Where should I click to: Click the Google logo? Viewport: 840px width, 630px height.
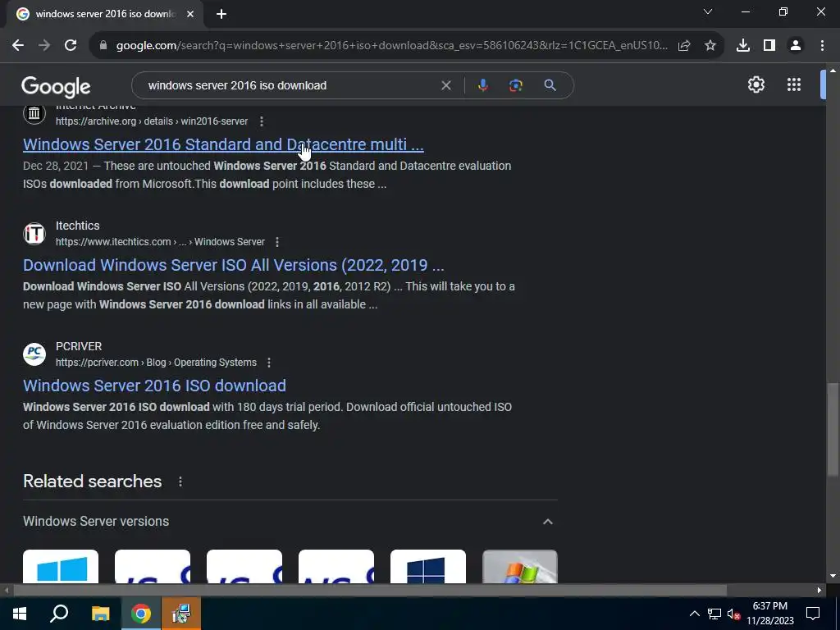coord(56,86)
